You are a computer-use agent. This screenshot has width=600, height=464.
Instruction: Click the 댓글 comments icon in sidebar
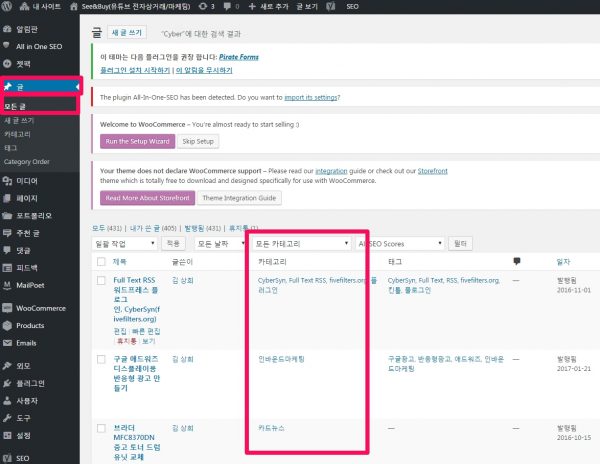click(7, 250)
